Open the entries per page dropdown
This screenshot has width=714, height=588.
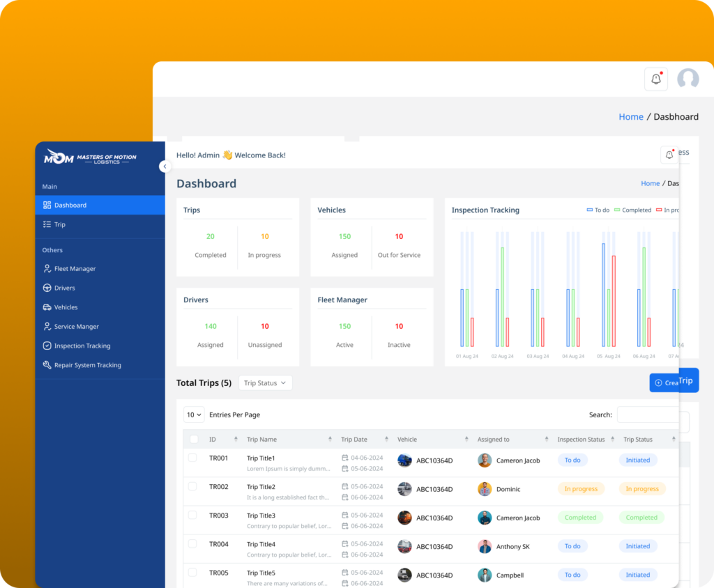click(x=194, y=415)
